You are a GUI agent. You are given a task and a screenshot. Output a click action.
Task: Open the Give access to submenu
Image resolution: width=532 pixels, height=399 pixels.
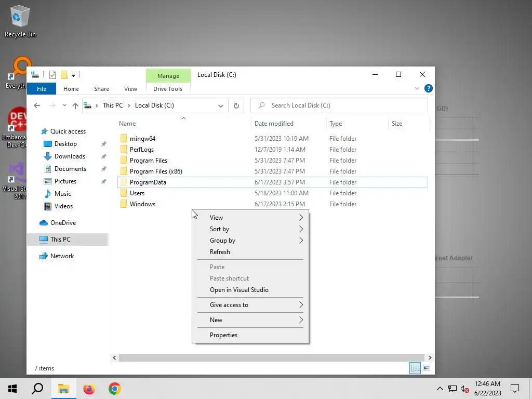[x=250, y=305]
